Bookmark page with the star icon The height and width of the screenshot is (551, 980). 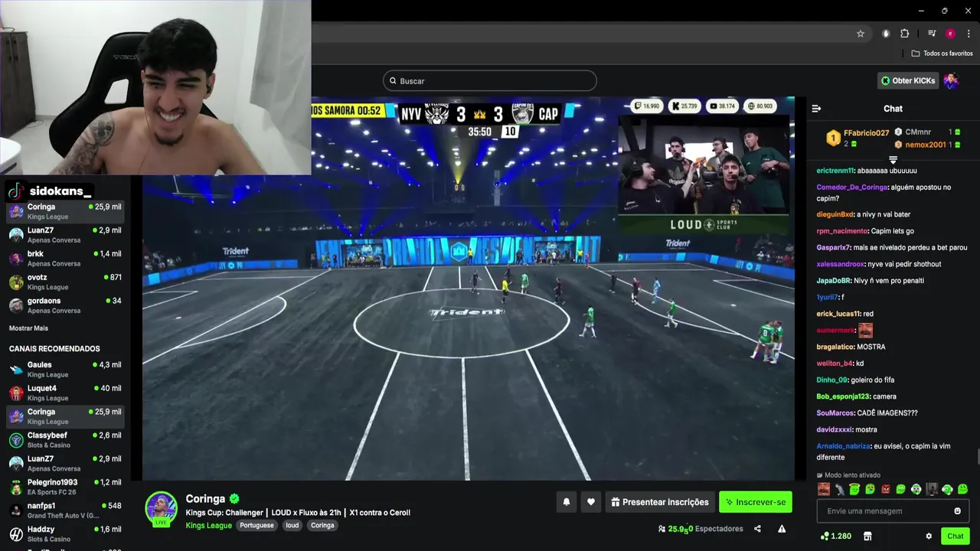(861, 34)
